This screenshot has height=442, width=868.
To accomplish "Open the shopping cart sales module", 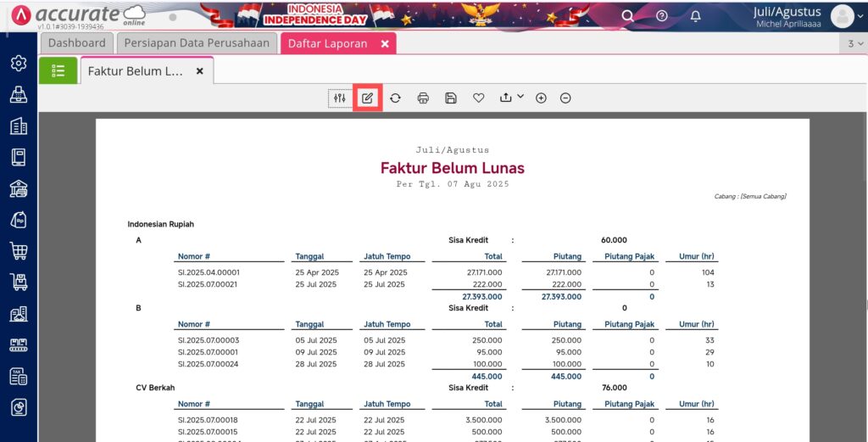I will (x=19, y=251).
